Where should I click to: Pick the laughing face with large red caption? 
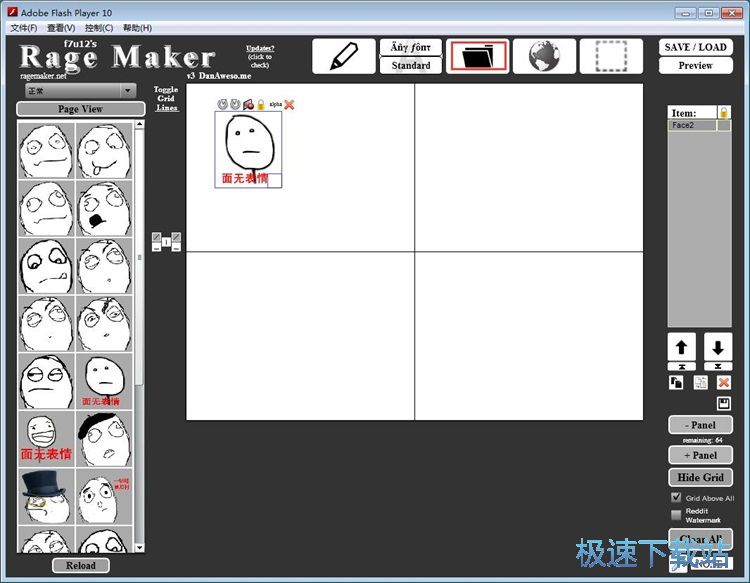coord(46,439)
